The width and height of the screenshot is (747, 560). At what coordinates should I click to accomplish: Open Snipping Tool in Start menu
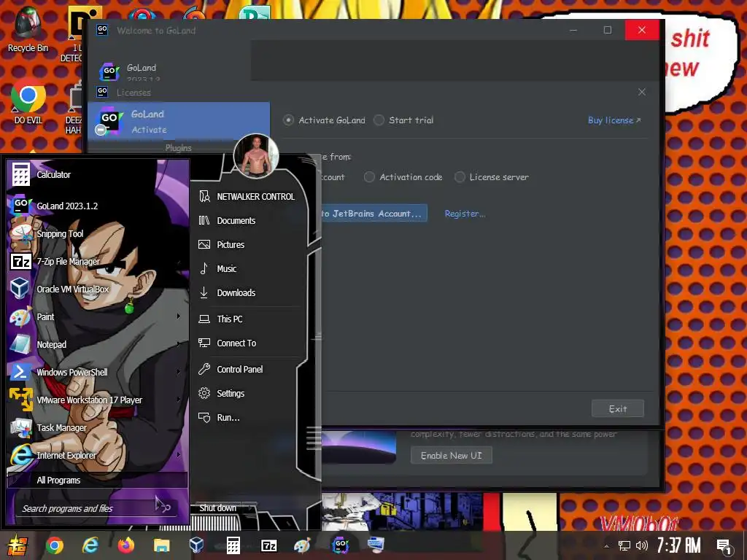click(98, 234)
